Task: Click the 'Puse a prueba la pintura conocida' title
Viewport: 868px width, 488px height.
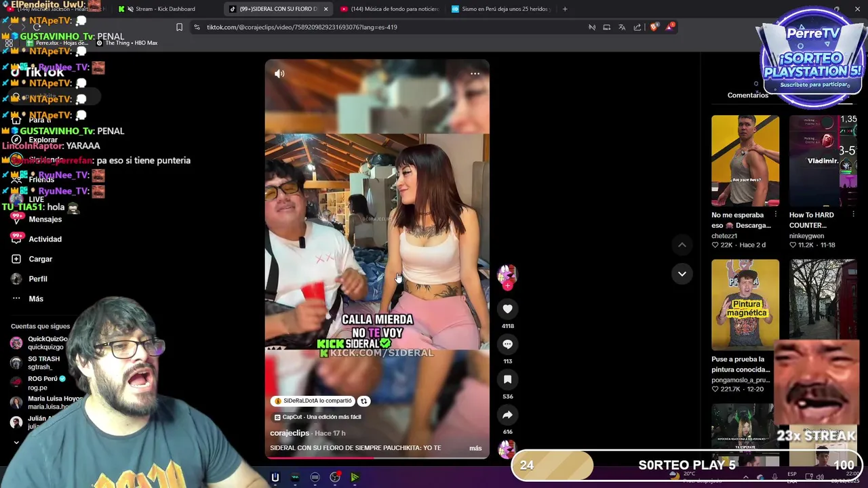Action: point(741,365)
